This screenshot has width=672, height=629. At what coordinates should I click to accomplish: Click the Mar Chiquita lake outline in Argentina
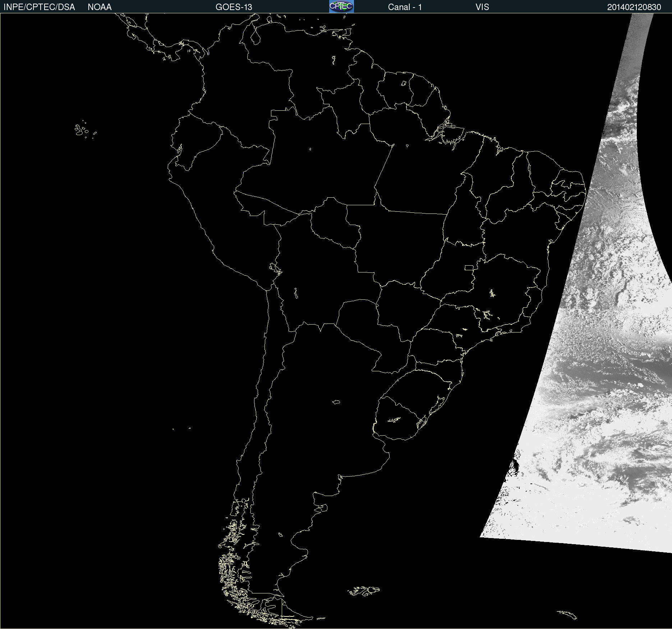click(x=336, y=402)
